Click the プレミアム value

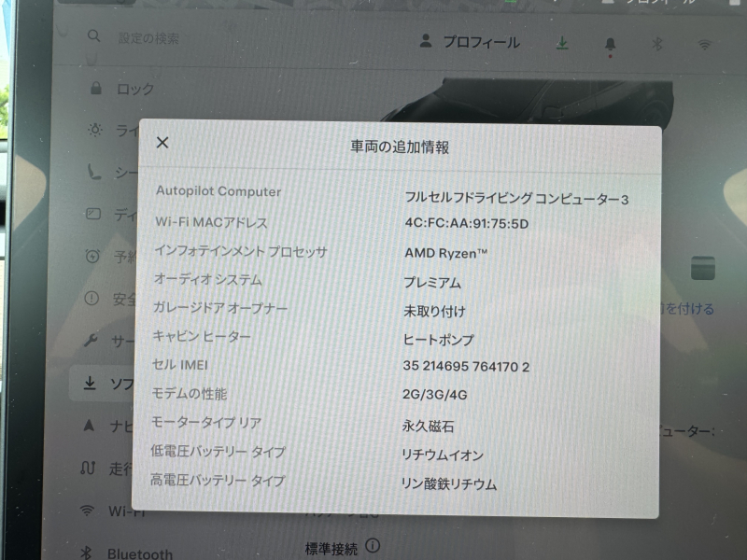point(432,283)
